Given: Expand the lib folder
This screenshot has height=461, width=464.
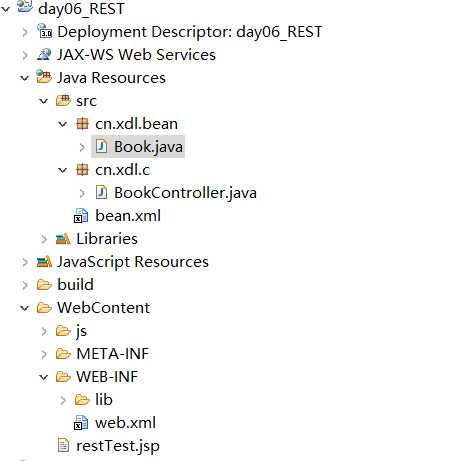Looking at the screenshot, I should pyautogui.click(x=63, y=400).
